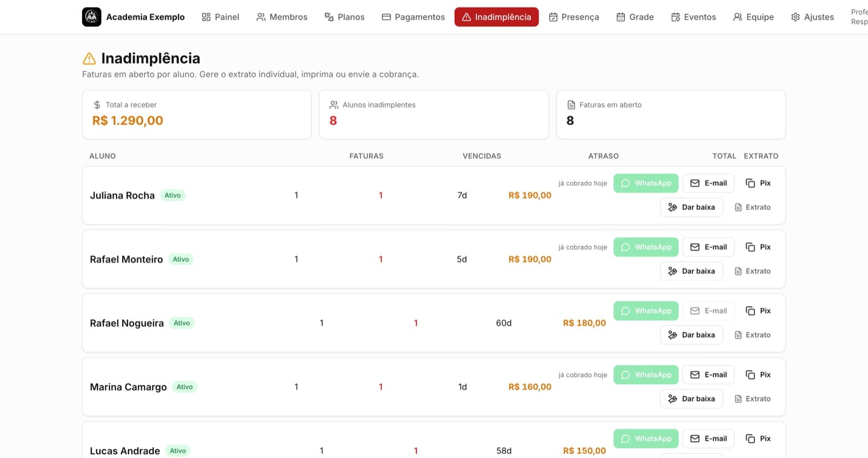Click the E-mail button for Rafael Nogueira
Screen dimensions: 868x458
(709, 311)
